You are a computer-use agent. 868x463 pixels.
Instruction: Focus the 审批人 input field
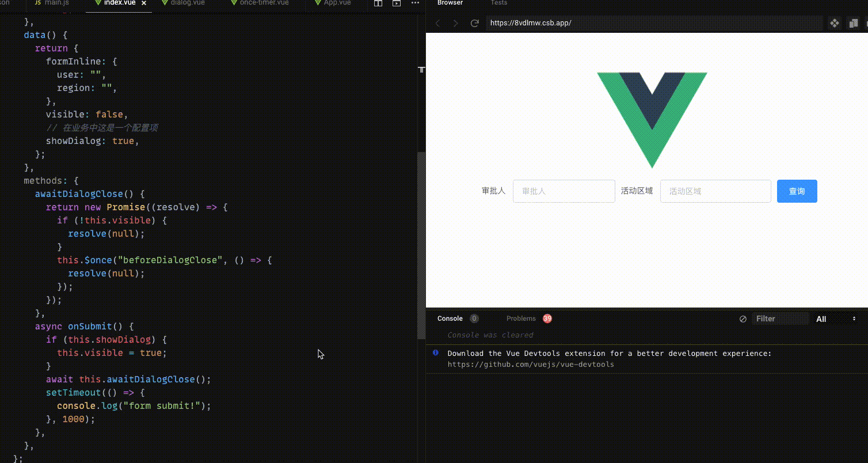click(564, 191)
